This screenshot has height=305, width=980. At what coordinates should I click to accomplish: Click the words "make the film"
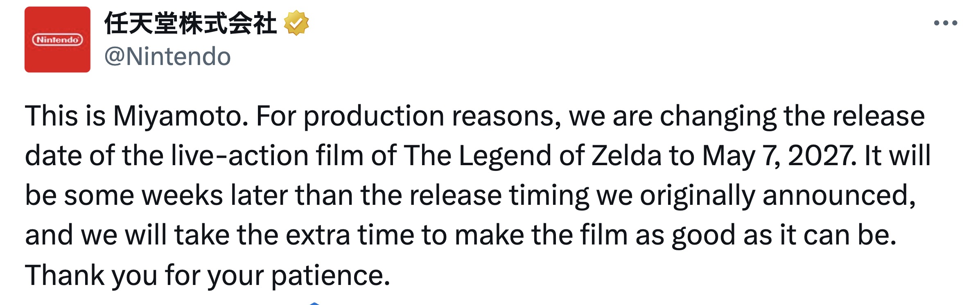point(541,235)
